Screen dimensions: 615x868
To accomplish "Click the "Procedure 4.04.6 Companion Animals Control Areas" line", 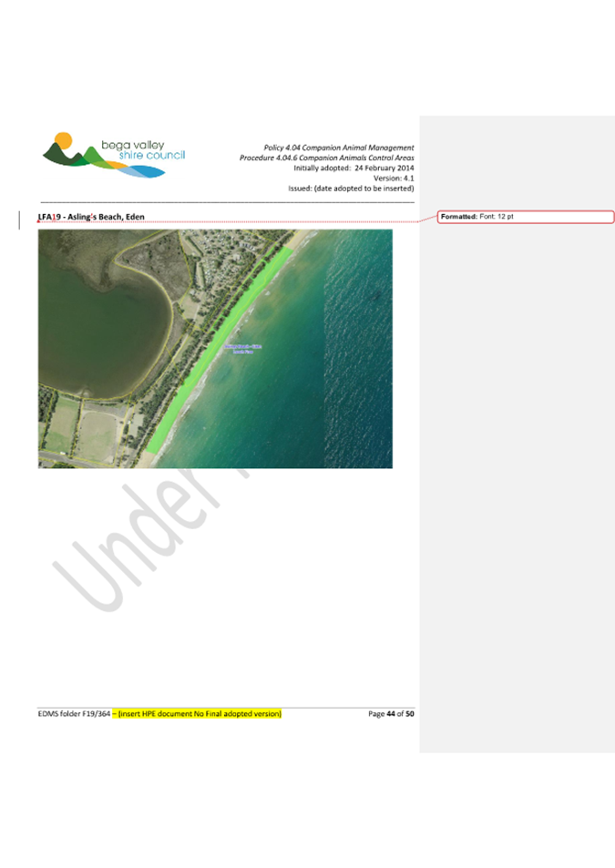I will point(326,158).
